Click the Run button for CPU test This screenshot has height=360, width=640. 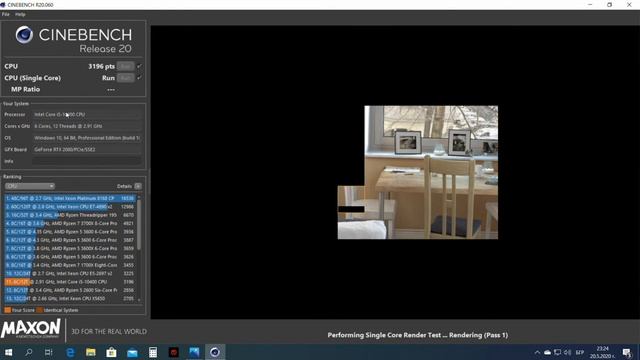click(125, 66)
